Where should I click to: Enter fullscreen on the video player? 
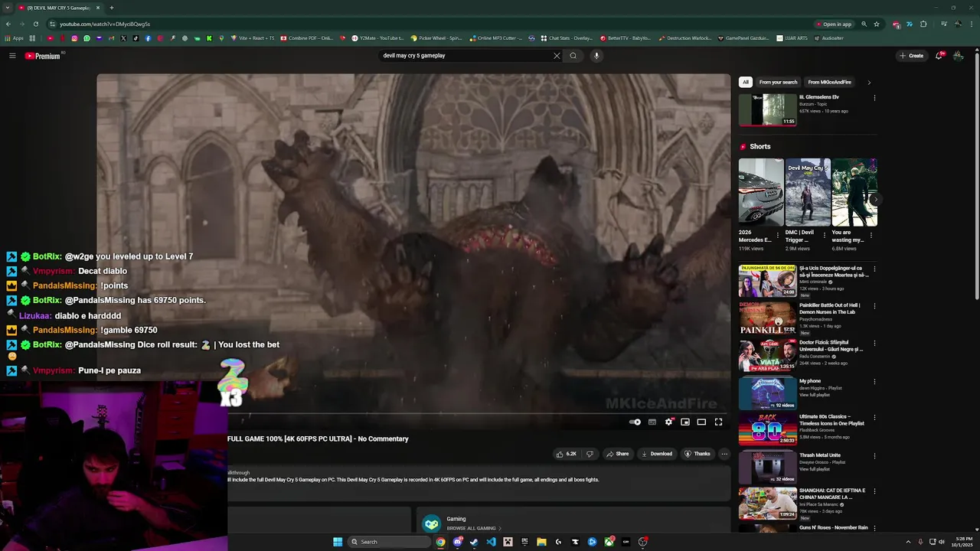click(718, 422)
